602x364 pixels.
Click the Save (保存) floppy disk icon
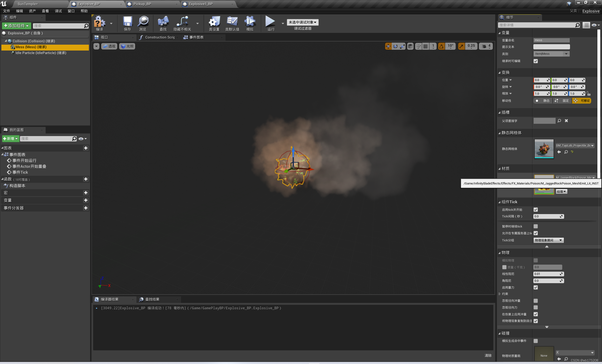pyautogui.click(x=127, y=21)
